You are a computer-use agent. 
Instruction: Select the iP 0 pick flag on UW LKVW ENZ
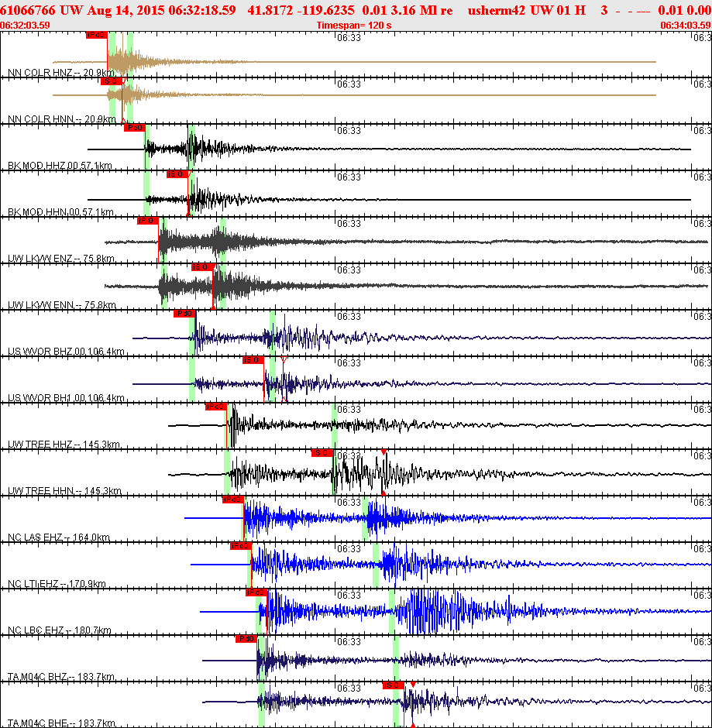pyautogui.click(x=148, y=221)
